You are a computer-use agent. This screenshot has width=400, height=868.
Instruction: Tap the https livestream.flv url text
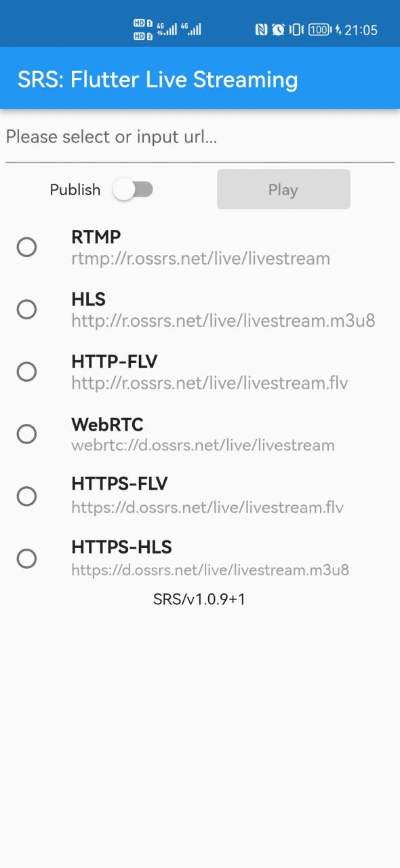[x=207, y=508]
